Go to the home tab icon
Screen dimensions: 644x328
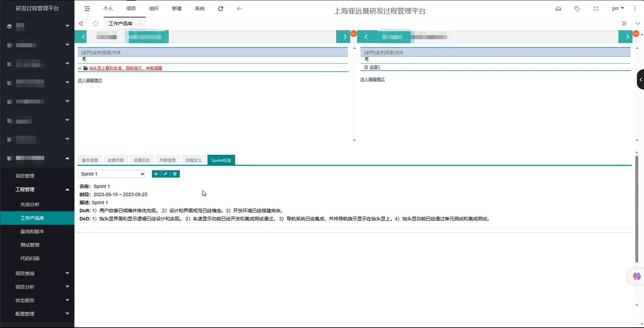pyautogui.click(x=96, y=23)
